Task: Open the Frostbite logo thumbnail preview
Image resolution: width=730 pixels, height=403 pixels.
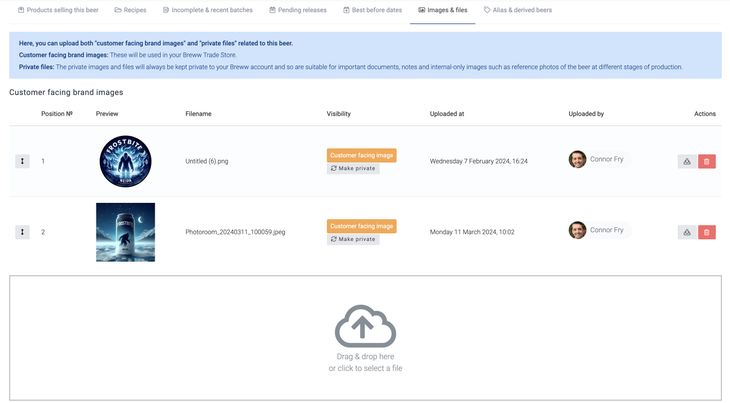Action: coord(125,161)
